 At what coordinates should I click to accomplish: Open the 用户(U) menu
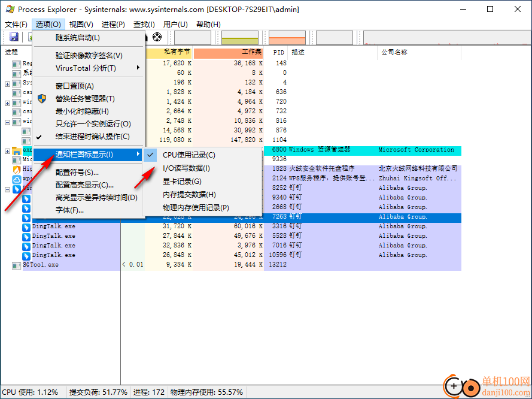click(175, 25)
